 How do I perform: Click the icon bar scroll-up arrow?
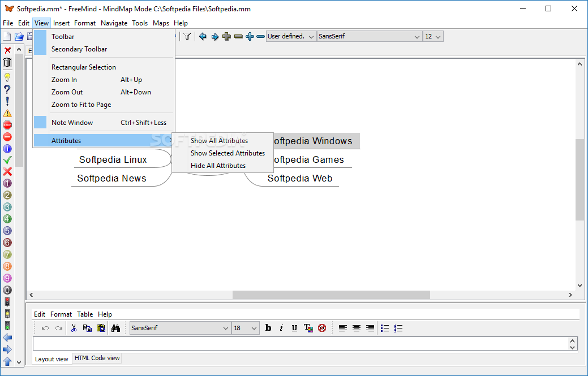19,50
